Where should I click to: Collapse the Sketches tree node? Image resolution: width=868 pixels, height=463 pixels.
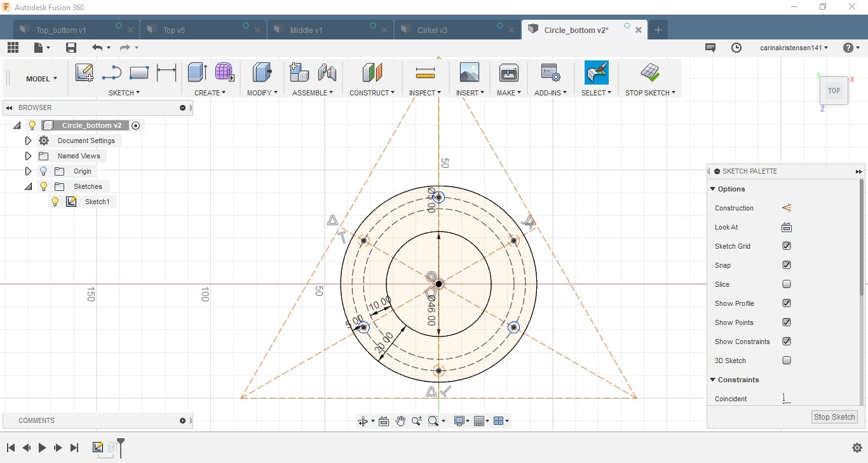pos(28,186)
